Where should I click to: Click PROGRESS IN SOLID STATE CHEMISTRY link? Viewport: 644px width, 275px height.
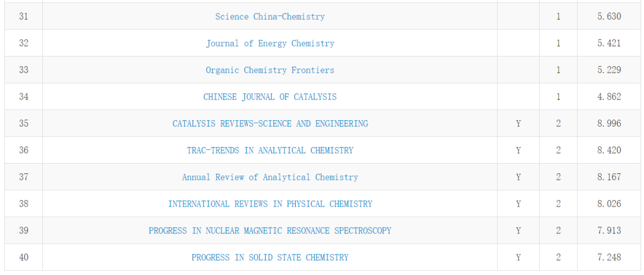pos(270,258)
